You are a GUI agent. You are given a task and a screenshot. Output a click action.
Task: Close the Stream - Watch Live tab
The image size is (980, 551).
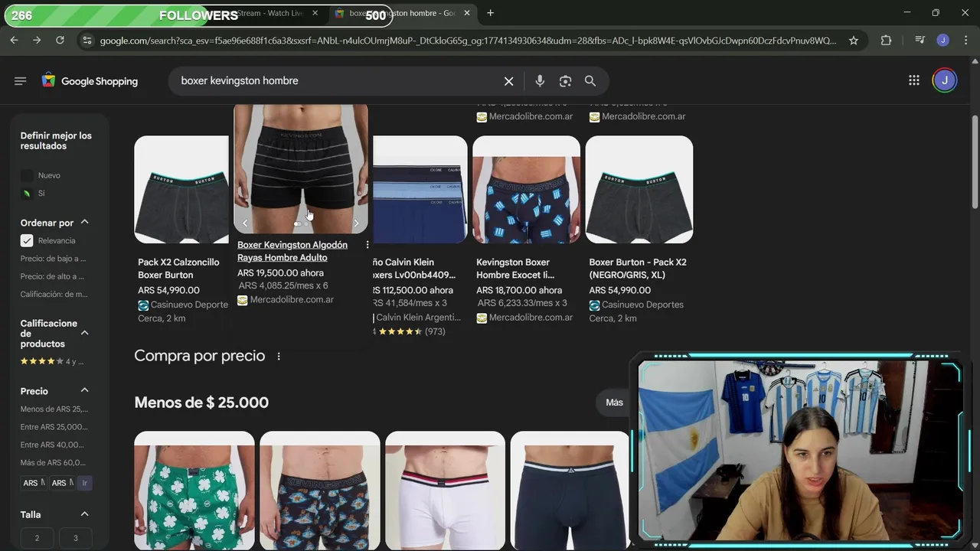(315, 13)
